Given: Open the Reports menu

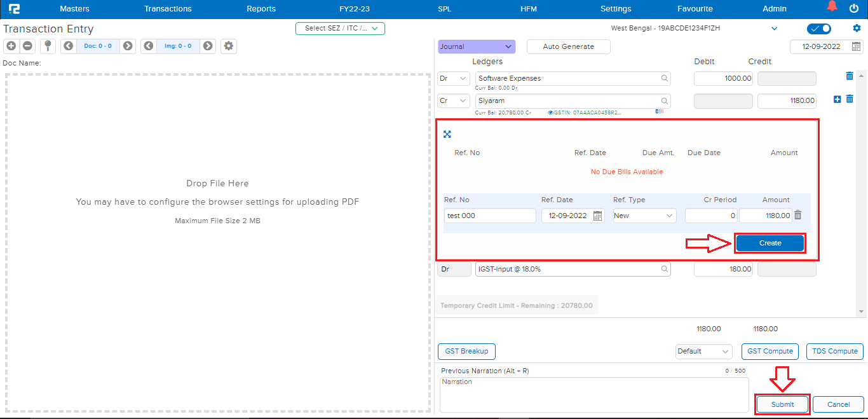Looking at the screenshot, I should coord(261,9).
